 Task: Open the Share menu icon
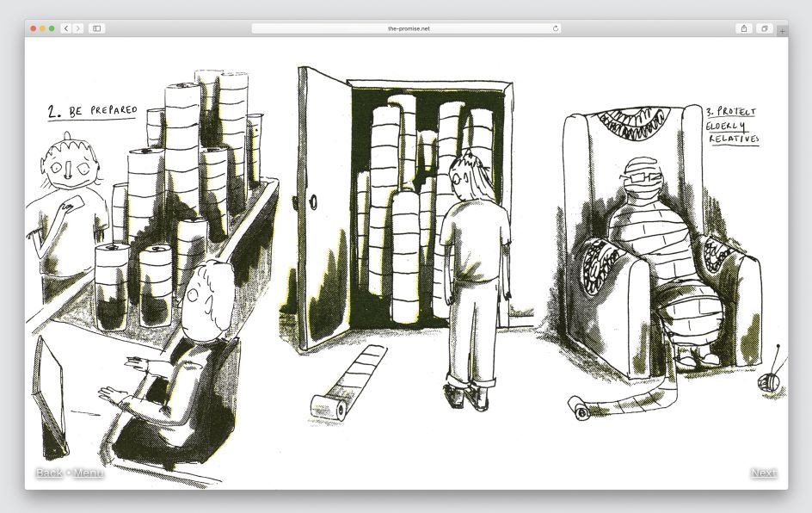(744, 28)
